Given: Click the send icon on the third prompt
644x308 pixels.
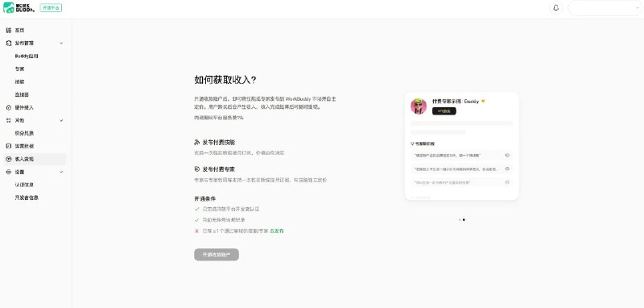Looking at the screenshot, I should coord(507,182).
